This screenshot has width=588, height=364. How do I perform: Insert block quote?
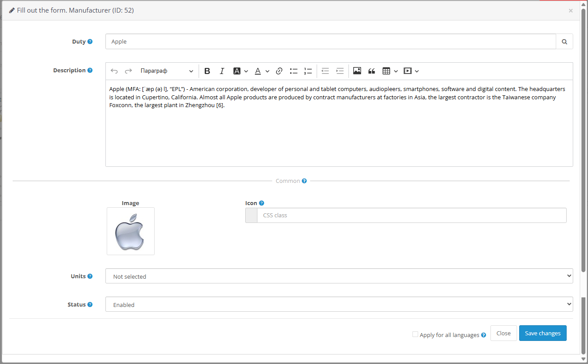[x=372, y=71]
